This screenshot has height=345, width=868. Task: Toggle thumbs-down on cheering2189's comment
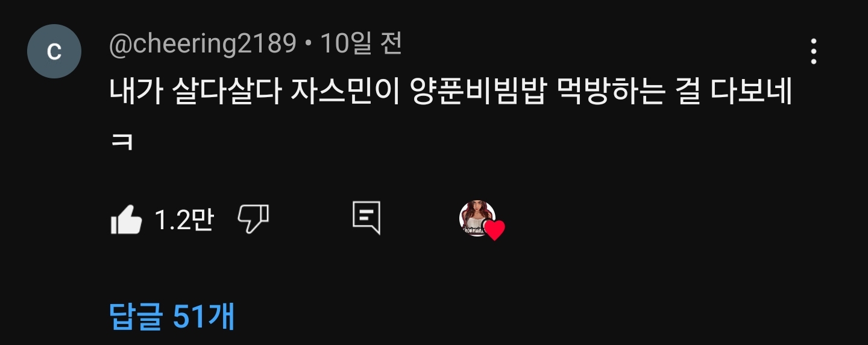(253, 219)
